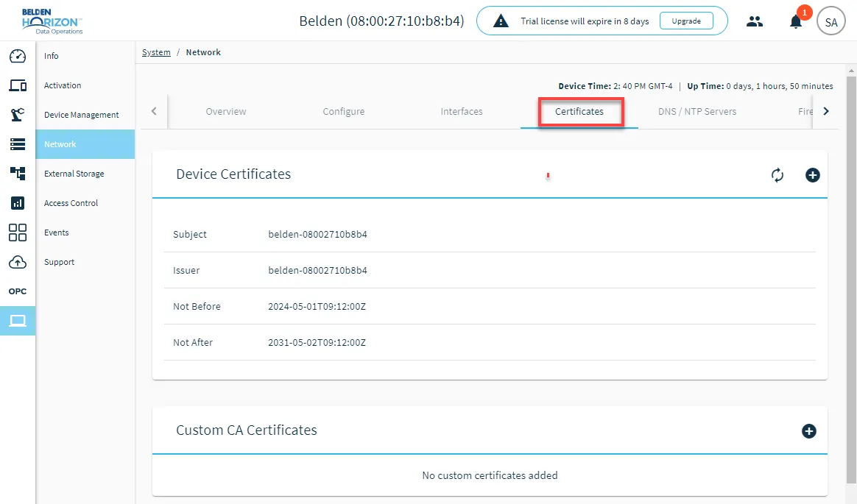Select the Certificates tab
857x504 pixels.
point(579,111)
